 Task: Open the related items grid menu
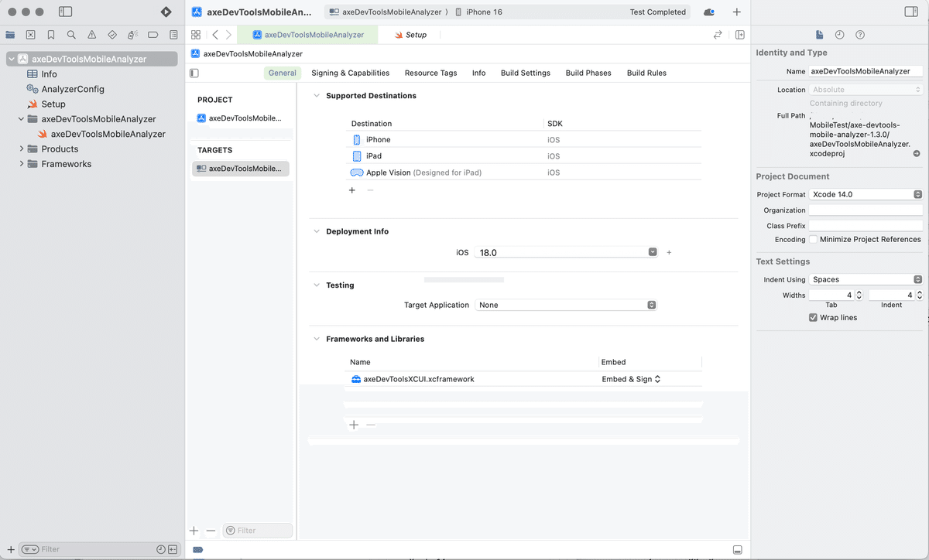[x=196, y=35]
